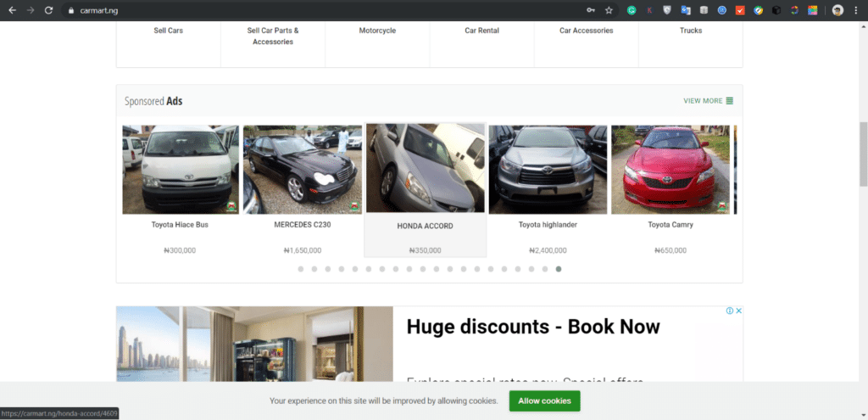Viewport: 868px width, 420px height.
Task: Select the second-to-last carousel dot
Action: (545, 269)
